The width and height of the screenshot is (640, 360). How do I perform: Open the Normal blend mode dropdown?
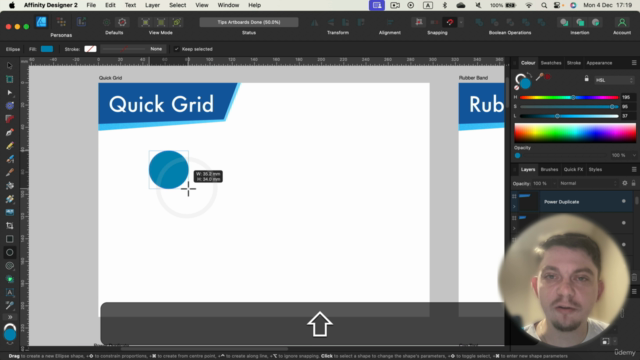click(588, 183)
